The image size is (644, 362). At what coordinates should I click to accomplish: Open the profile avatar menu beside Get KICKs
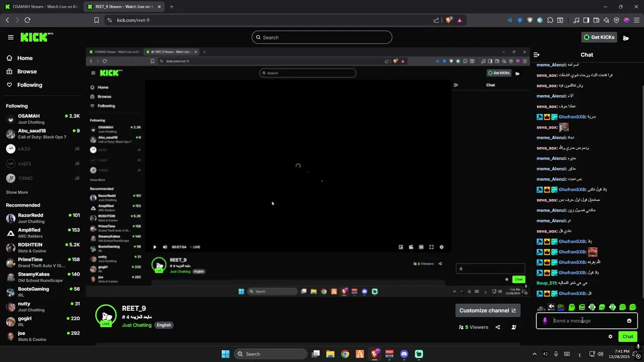point(625,38)
